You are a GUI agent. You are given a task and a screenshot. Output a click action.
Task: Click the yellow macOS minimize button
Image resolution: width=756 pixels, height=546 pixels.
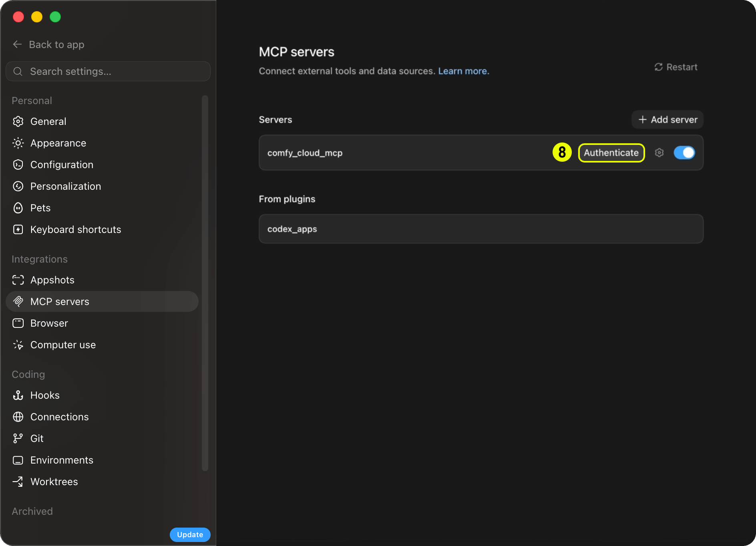[x=37, y=17]
